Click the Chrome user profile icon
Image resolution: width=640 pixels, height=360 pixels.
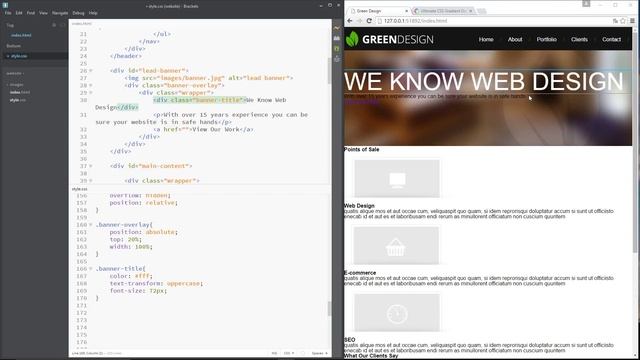tap(586, 4)
